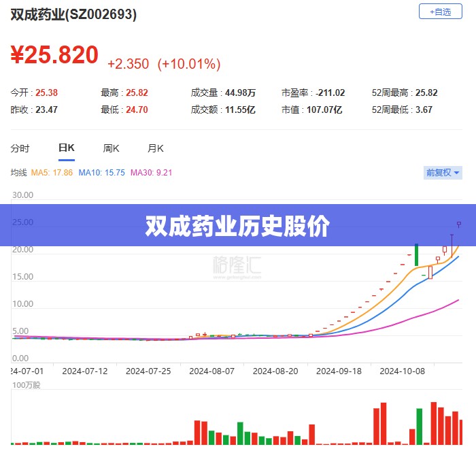Expand the 前复权 dropdown
Viewport: 476px width, 451px height.
[443, 173]
